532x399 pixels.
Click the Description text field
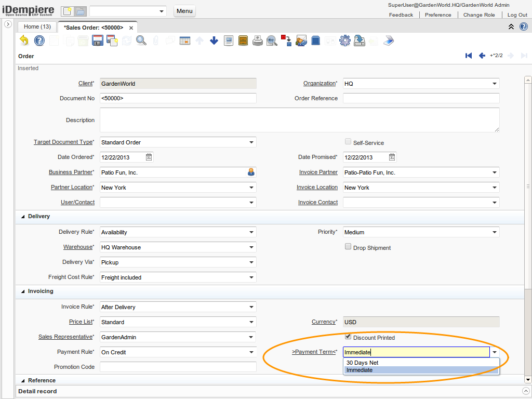(x=299, y=120)
